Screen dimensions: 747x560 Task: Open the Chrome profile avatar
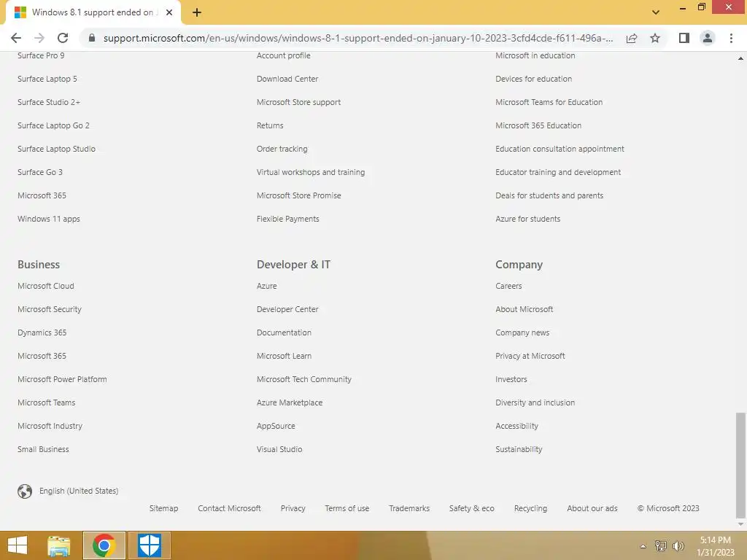tap(708, 38)
